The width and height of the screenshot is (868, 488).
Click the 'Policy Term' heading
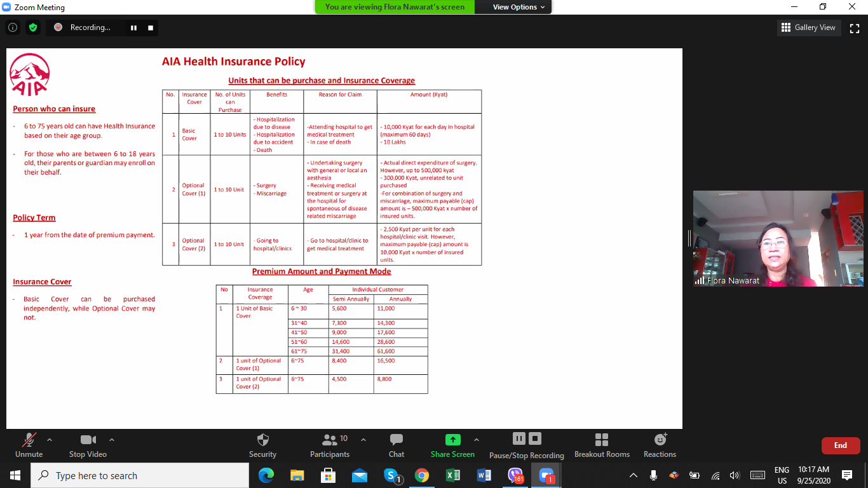coord(34,217)
